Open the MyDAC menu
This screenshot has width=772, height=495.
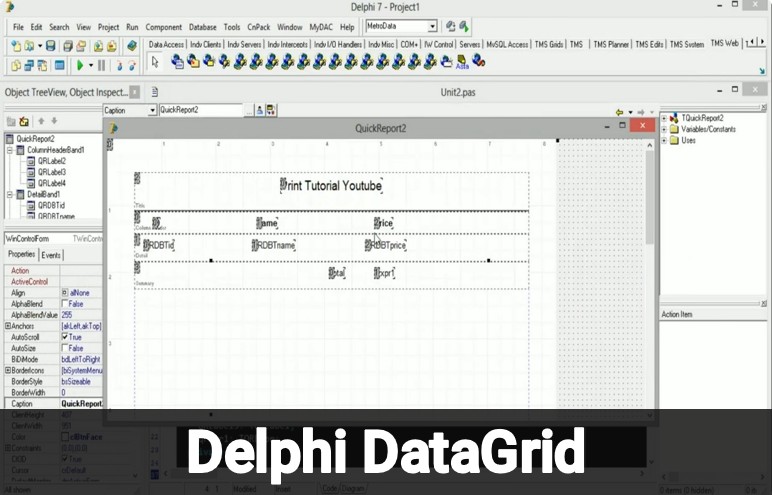click(x=321, y=27)
